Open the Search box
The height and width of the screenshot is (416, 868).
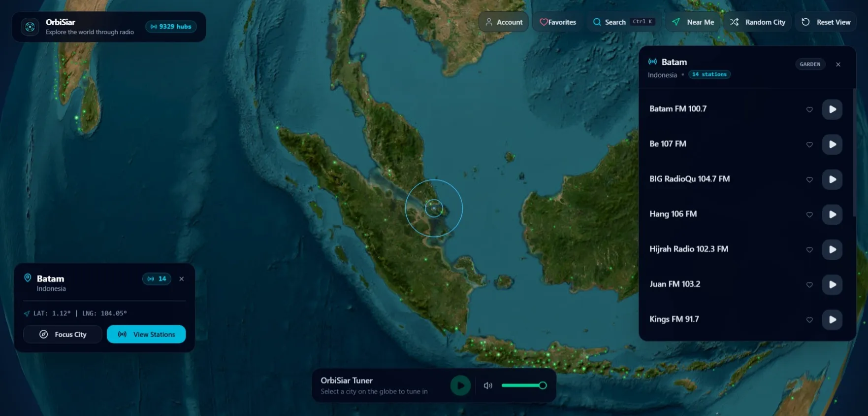point(624,22)
